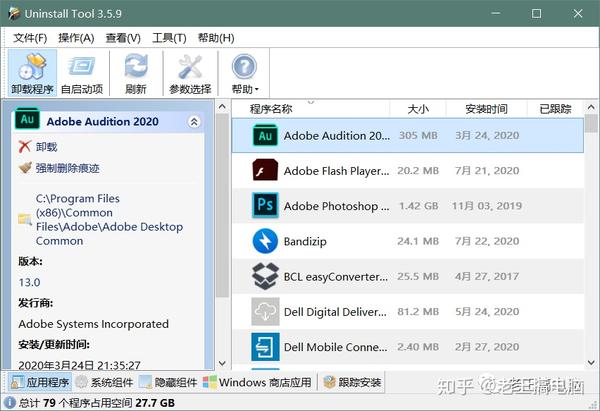600x411 pixels.
Task: Click the details panel scroll-down arrow
Action: (x=222, y=363)
